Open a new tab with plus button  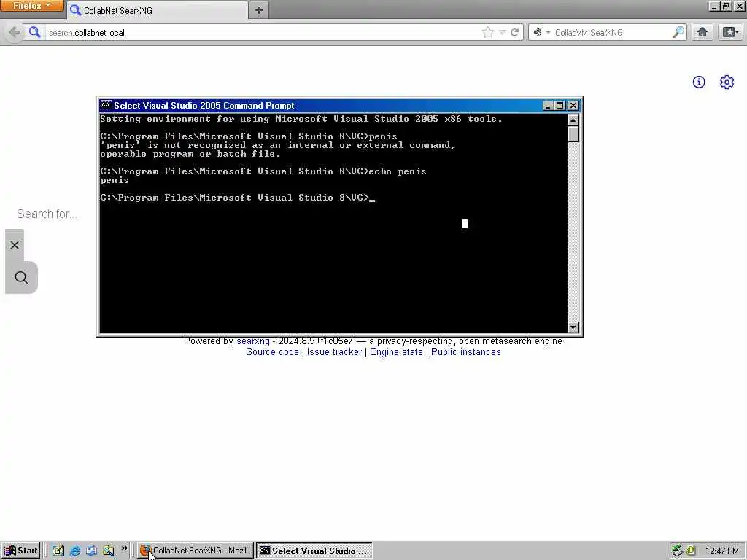pyautogui.click(x=259, y=10)
